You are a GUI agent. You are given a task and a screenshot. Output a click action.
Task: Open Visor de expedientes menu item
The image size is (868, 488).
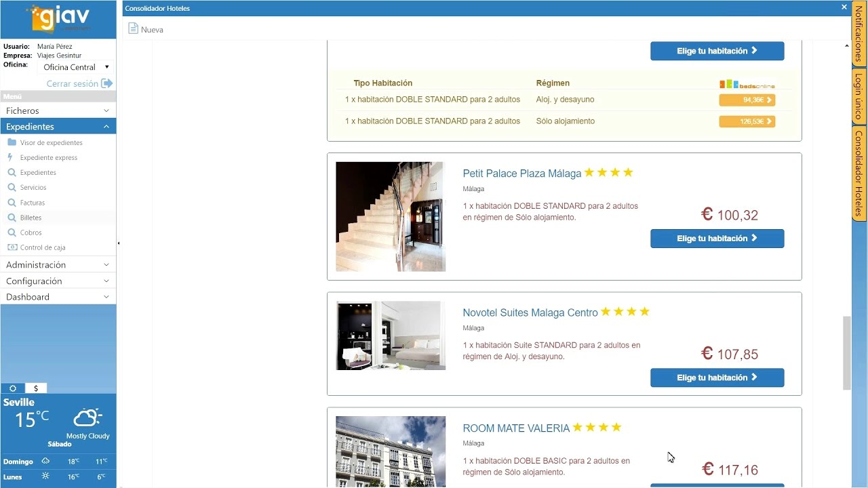52,143
